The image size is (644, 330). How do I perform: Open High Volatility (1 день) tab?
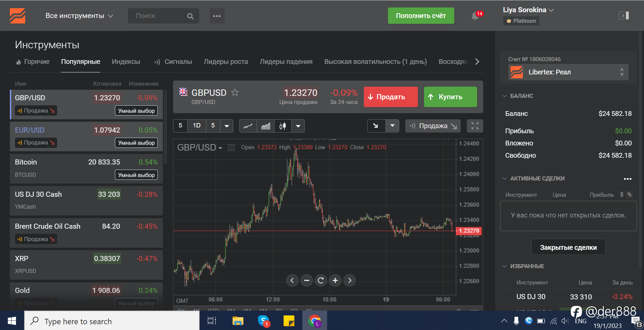pos(375,62)
